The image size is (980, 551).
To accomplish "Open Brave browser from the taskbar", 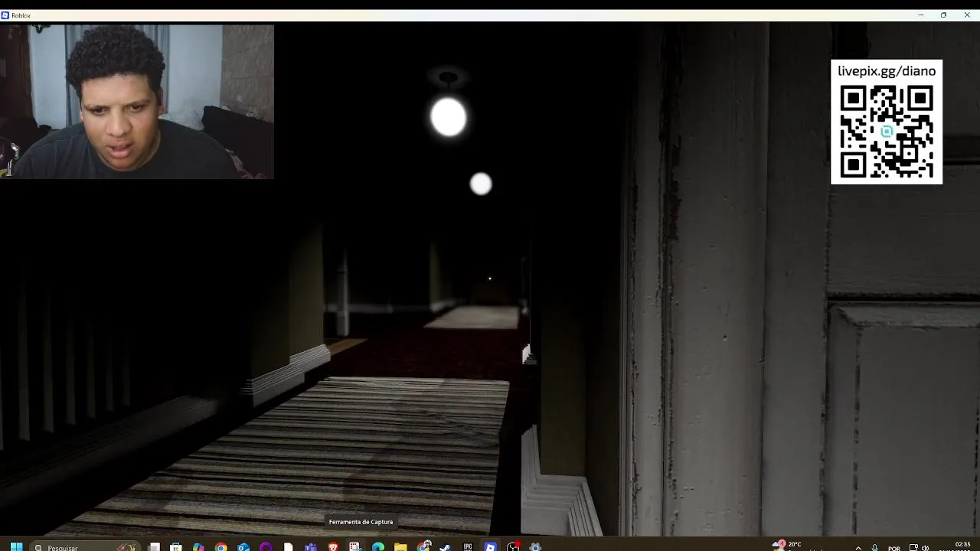I will (x=333, y=546).
